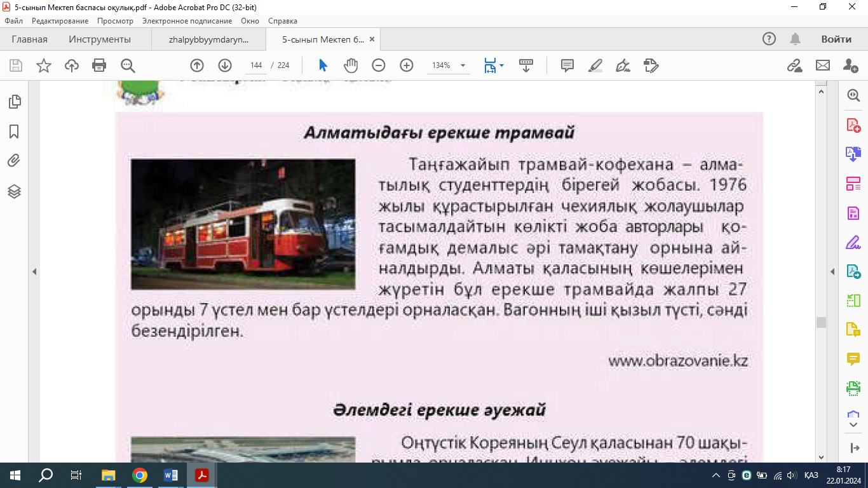The height and width of the screenshot is (488, 868).
Task: Open the Page thumbnails panel icon
Action: click(14, 102)
